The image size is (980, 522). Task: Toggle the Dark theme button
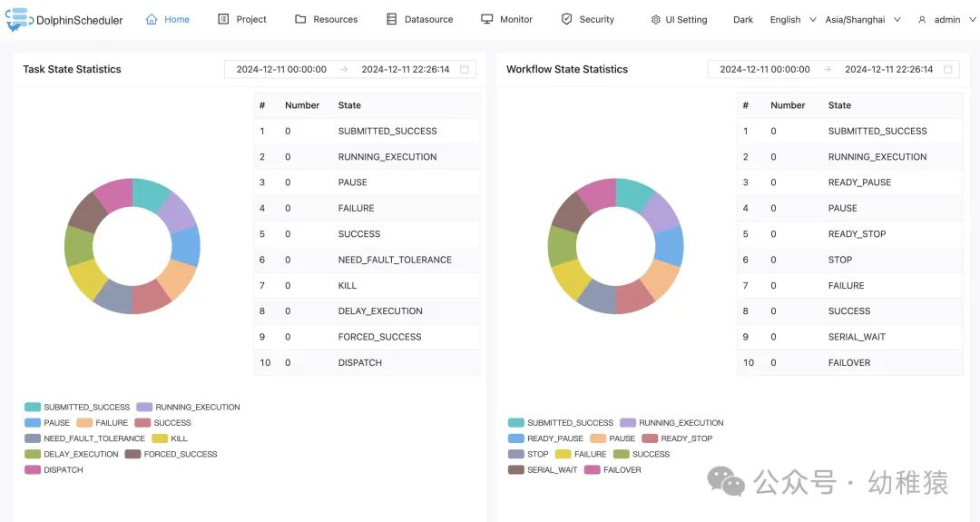coord(743,20)
